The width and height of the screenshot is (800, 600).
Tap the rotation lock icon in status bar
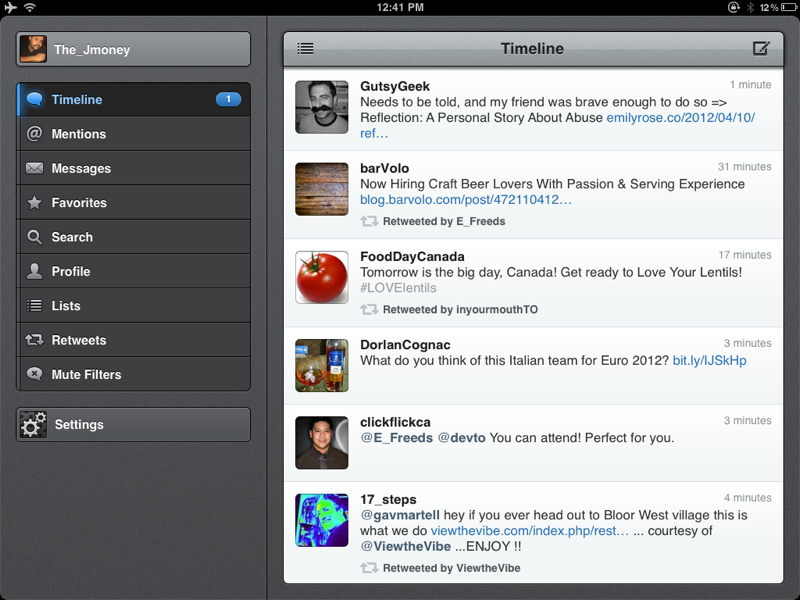(x=733, y=7)
